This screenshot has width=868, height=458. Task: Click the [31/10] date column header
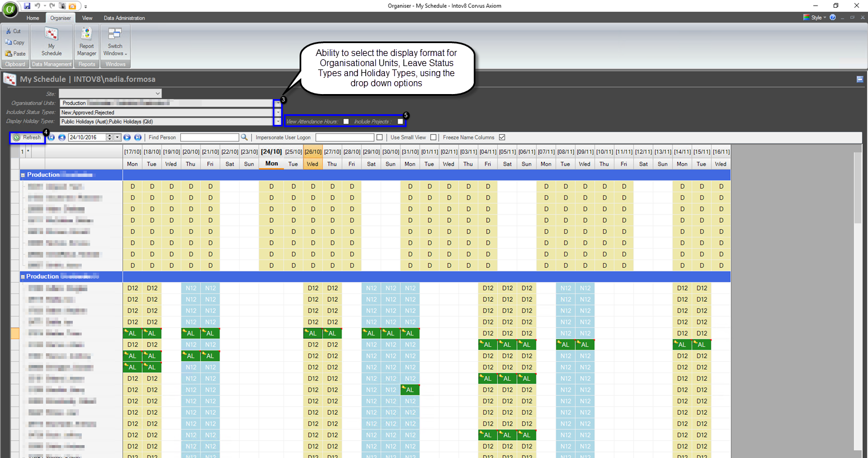410,152
